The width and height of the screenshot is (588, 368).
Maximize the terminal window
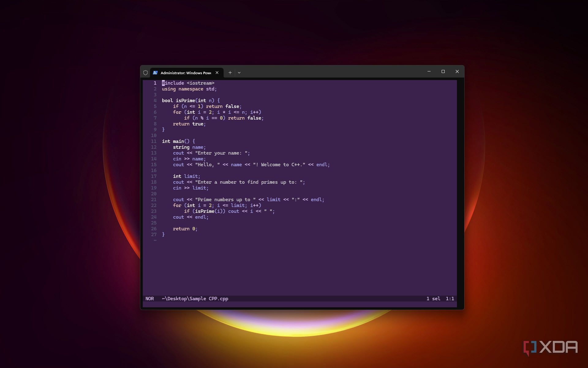click(443, 71)
